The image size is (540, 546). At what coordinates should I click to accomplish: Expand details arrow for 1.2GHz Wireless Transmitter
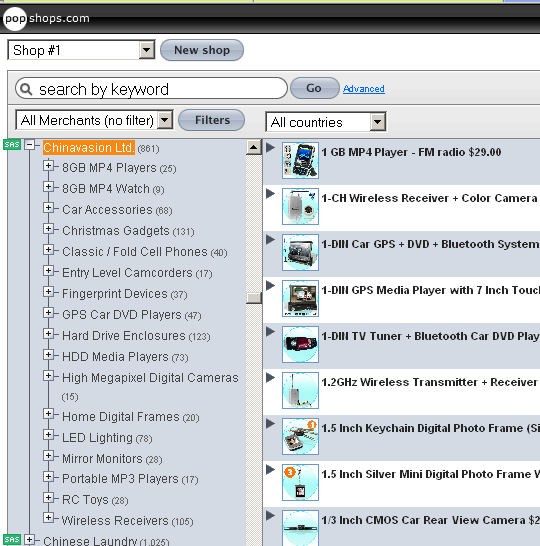click(x=270, y=377)
